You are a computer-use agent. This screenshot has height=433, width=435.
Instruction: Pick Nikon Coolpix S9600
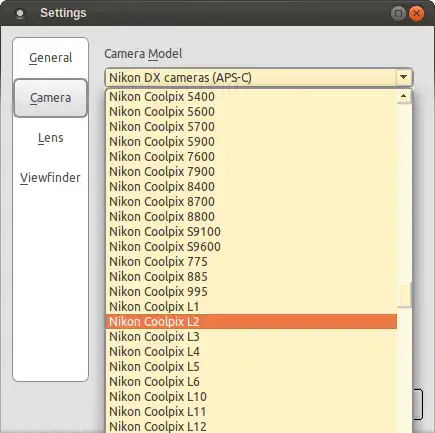point(251,247)
